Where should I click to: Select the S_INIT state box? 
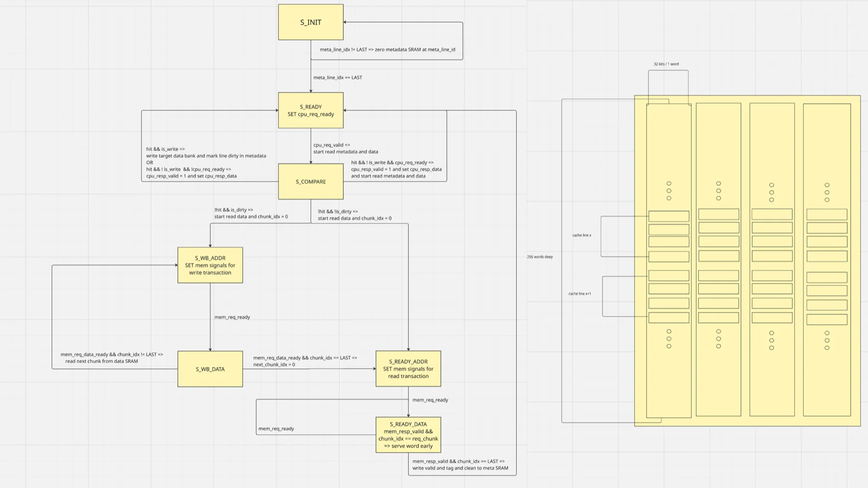311,22
